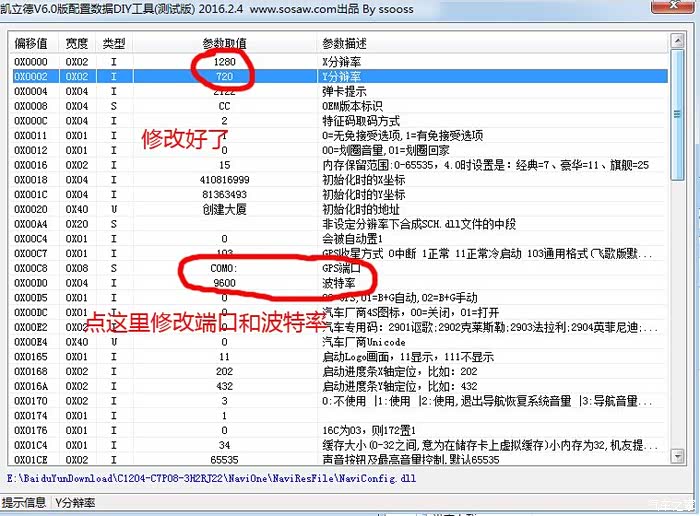Viewport: 700px width, 516px height.
Task: Click the 类型 column header
Action: click(x=115, y=44)
